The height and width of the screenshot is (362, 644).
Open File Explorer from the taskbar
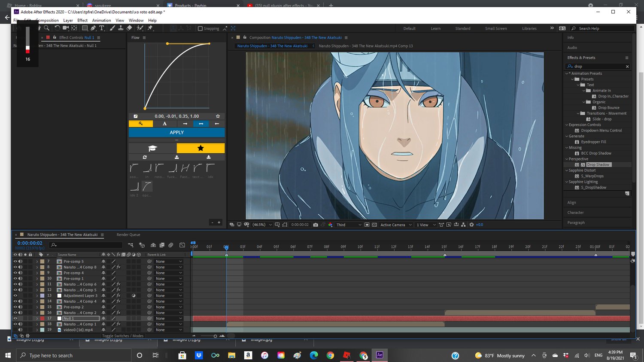(232, 355)
